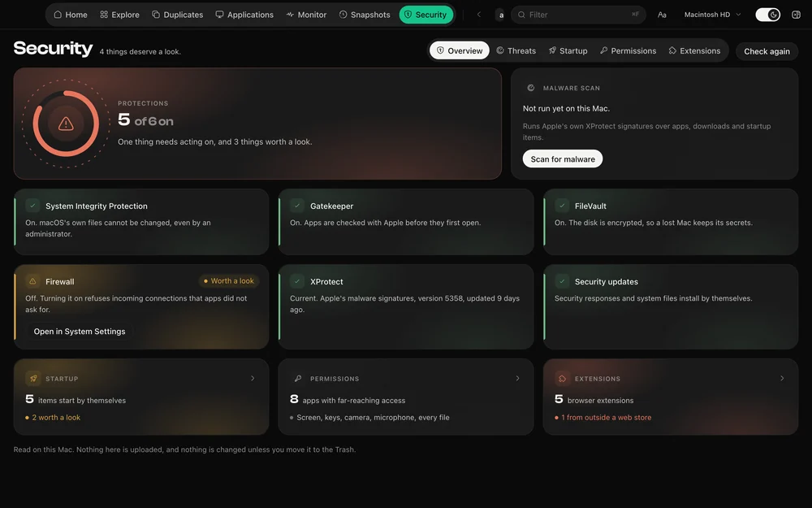Click the Overview tab shield icon

tap(440, 50)
